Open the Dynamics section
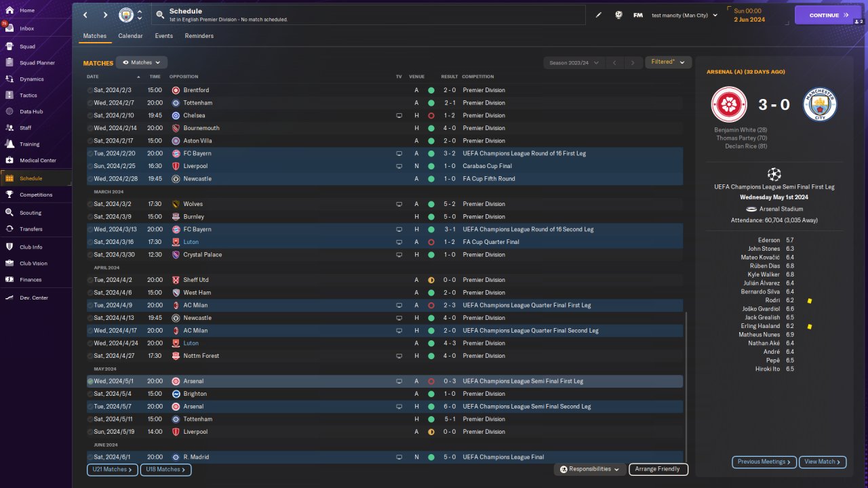 tap(31, 79)
